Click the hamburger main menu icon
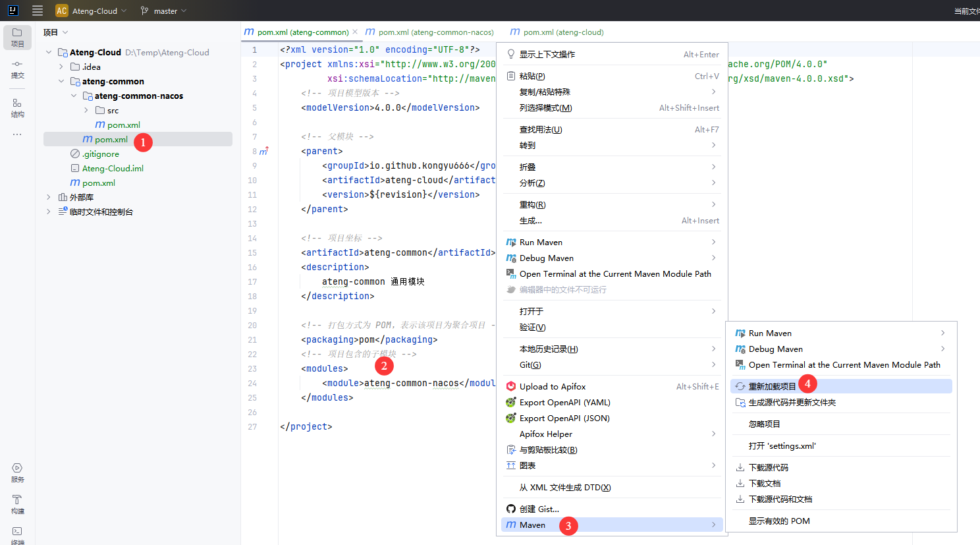Viewport: 980px width, 545px height. [x=38, y=11]
